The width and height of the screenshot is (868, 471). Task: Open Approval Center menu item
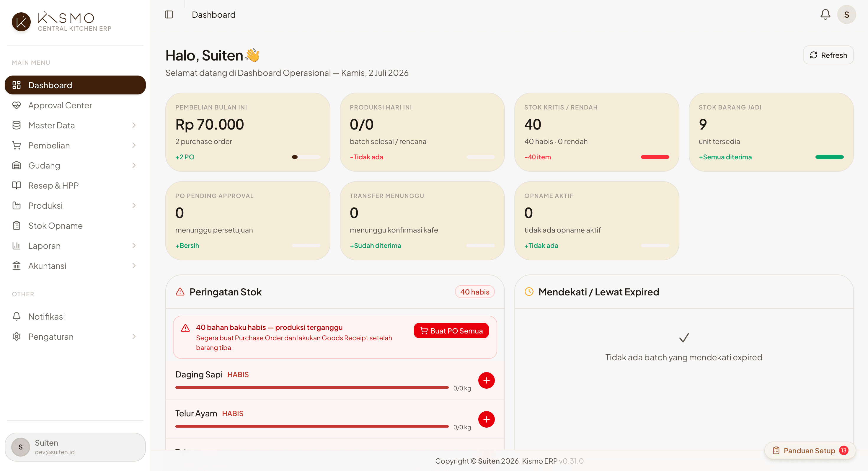tap(75, 105)
